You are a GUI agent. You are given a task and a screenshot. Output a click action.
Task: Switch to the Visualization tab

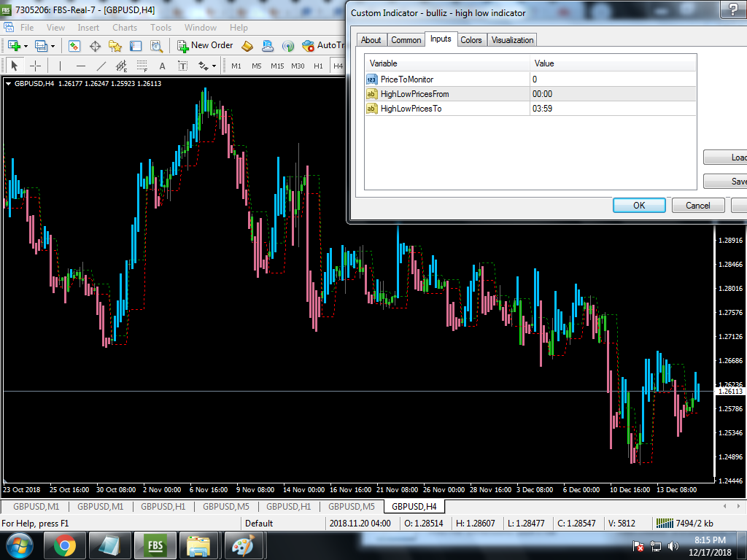(x=513, y=40)
